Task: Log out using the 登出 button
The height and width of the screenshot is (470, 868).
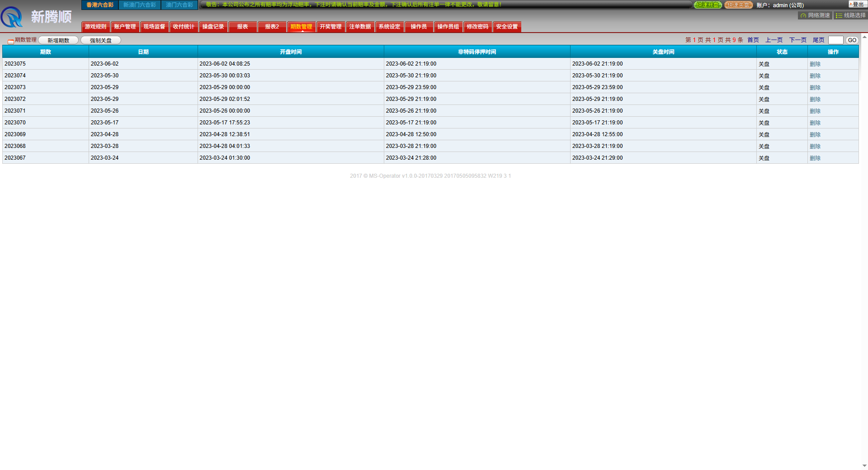Action: (858, 4)
